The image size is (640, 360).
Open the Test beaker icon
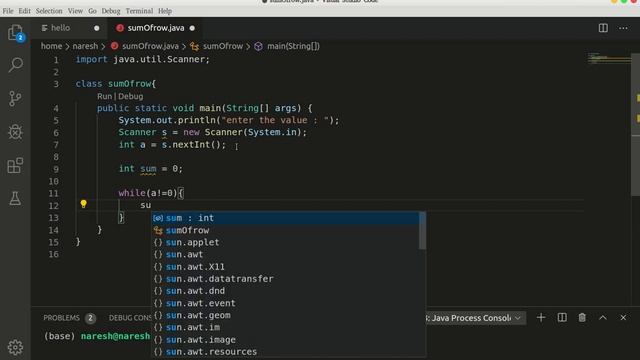[15, 198]
